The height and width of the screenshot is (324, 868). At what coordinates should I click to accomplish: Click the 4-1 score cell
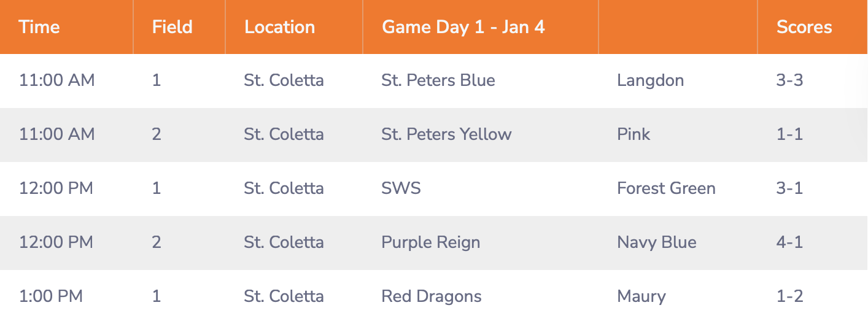point(789,242)
